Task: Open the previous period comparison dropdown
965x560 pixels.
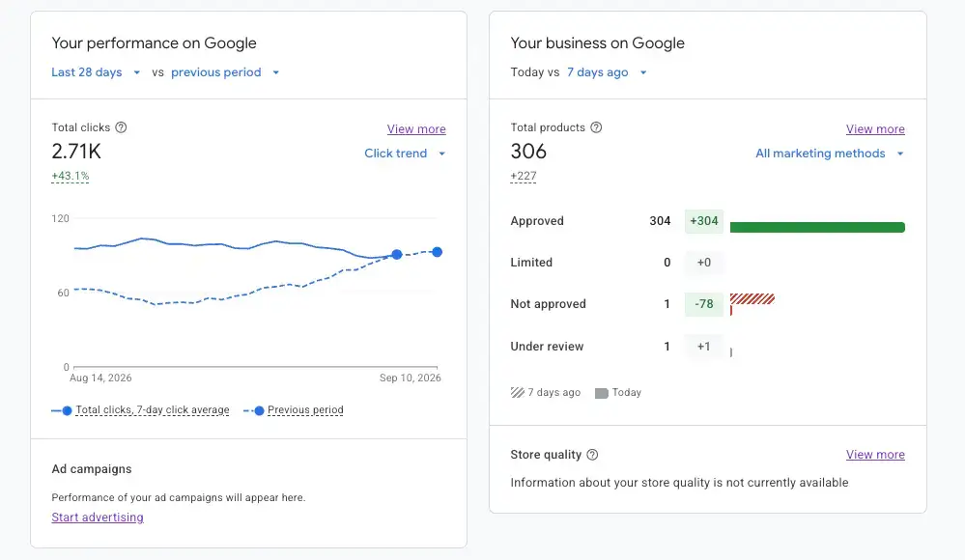Action: pos(225,72)
